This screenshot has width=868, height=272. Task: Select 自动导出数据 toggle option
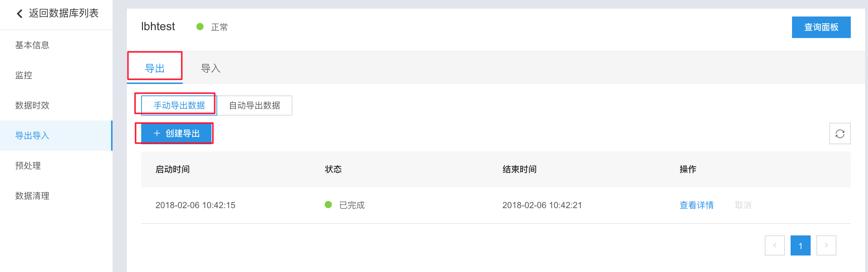click(254, 105)
